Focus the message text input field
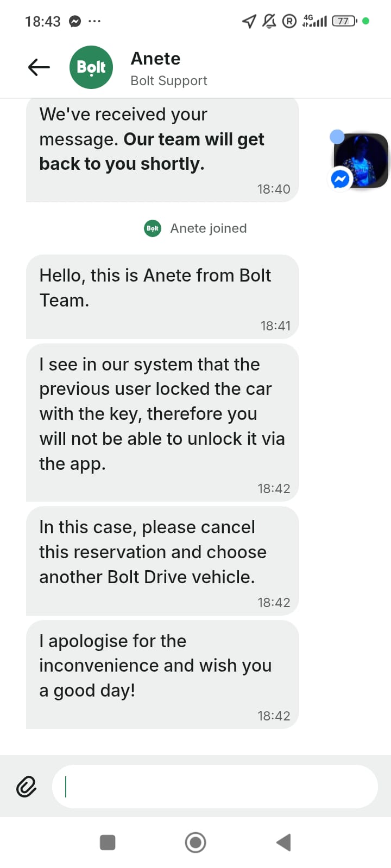Image resolution: width=391 pixels, height=868 pixels. [x=215, y=787]
